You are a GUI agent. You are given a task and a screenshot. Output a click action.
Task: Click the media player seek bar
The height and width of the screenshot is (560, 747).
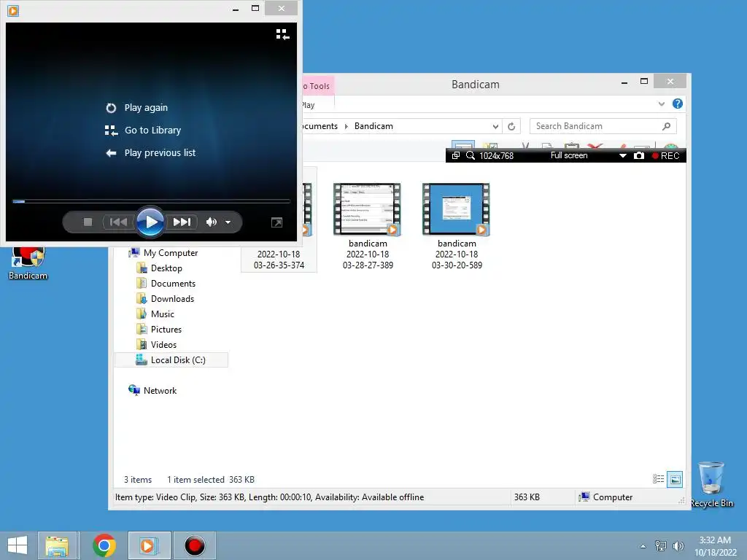pos(151,201)
